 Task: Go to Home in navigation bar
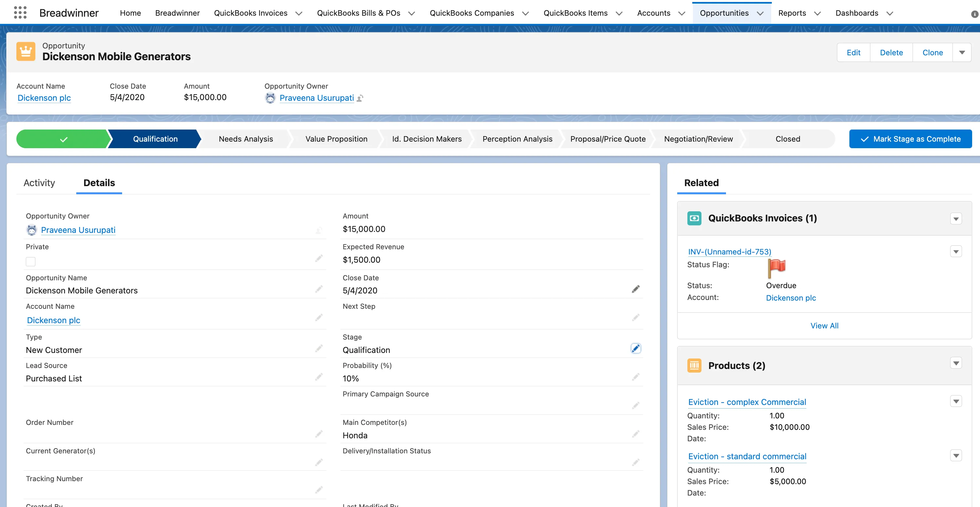[x=130, y=13]
